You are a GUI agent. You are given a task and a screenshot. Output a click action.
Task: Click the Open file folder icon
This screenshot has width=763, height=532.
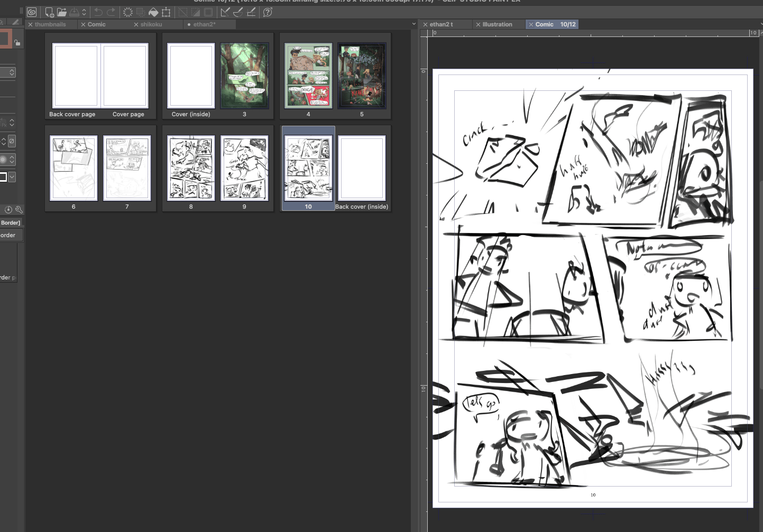coord(62,12)
